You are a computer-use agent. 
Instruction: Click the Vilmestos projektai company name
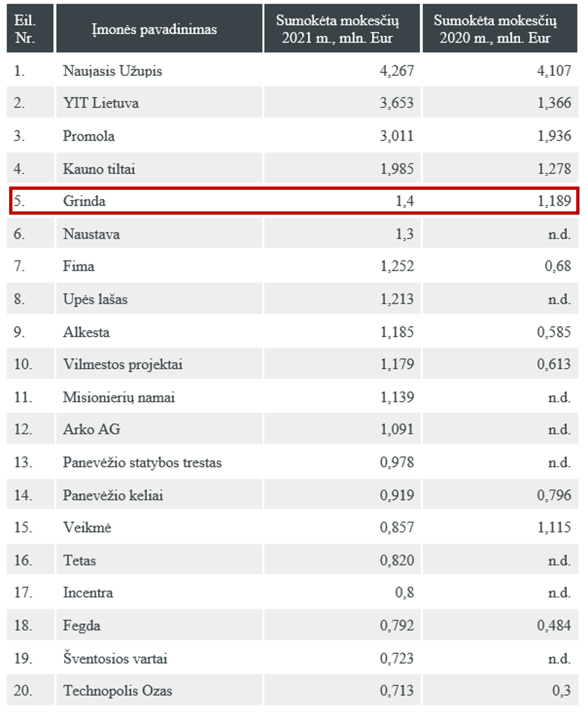coord(123,365)
